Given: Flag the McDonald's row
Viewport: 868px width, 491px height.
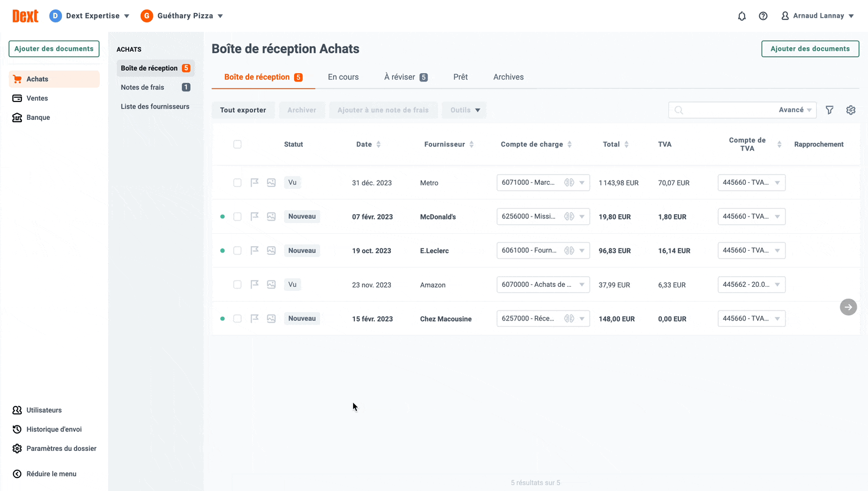Looking at the screenshot, I should click(x=254, y=217).
